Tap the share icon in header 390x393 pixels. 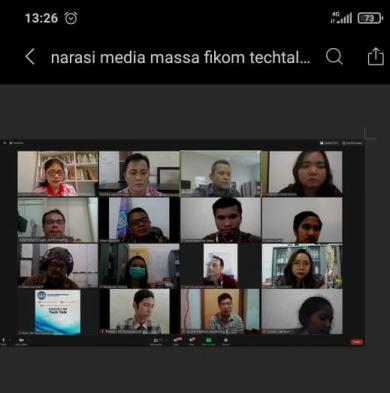point(376,56)
